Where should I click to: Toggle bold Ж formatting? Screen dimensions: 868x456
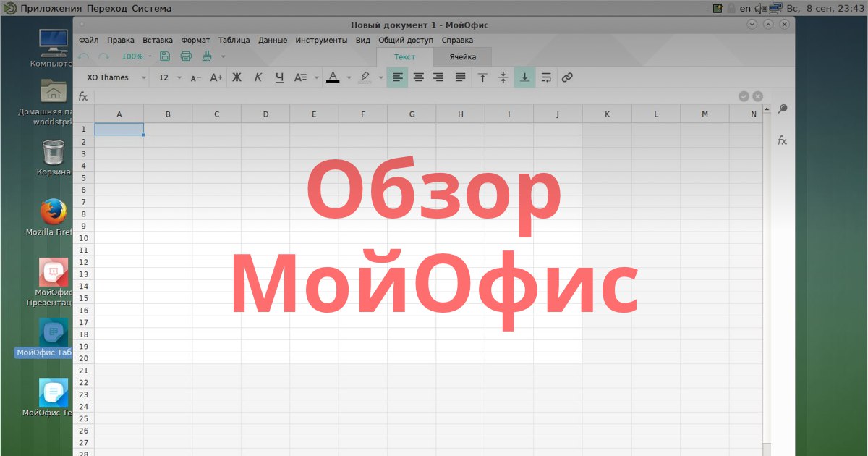[237, 77]
